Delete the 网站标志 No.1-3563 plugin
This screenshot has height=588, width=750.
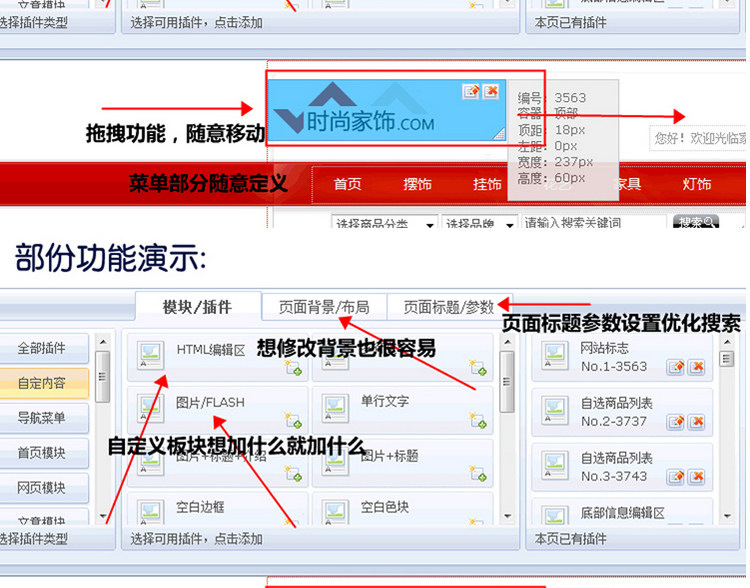(x=697, y=367)
